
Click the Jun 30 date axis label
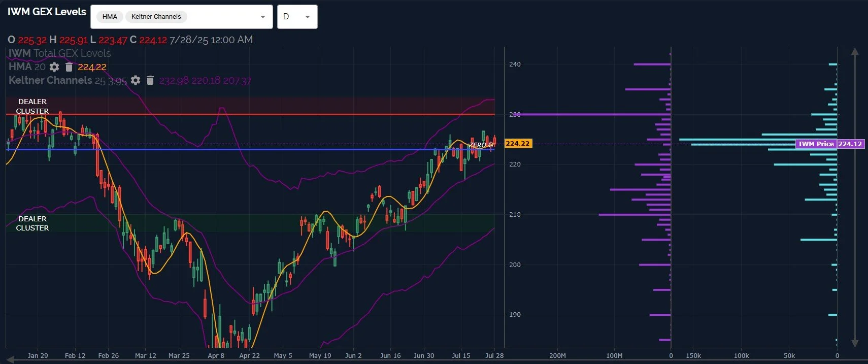pos(424,355)
